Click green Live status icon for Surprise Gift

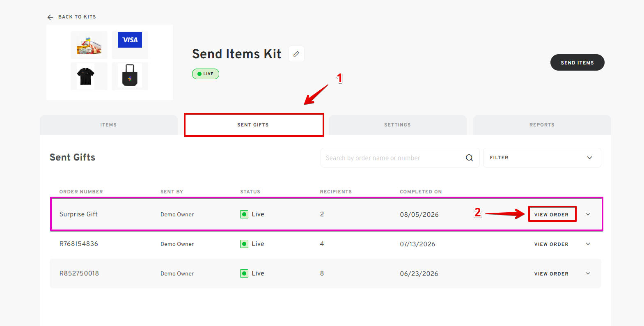[244, 214]
